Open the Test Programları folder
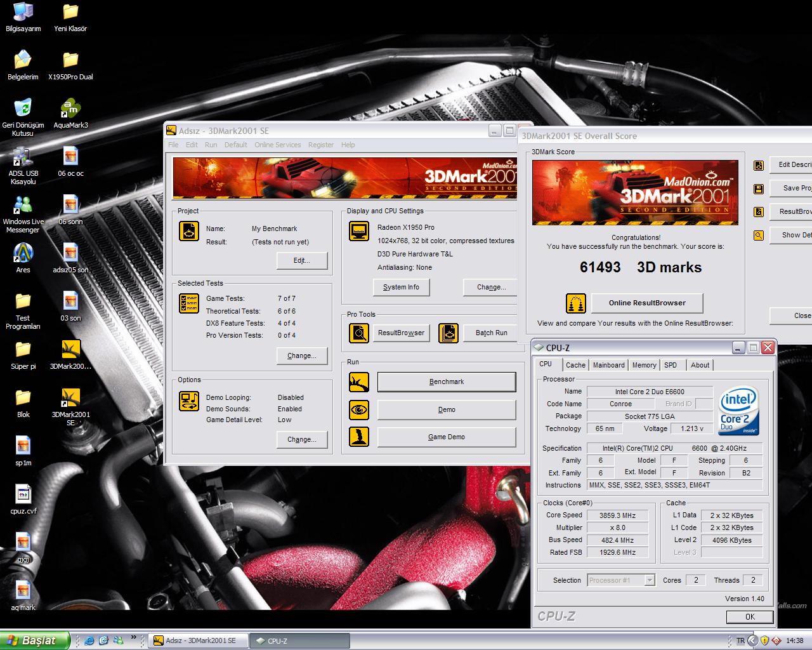The height and width of the screenshot is (650, 812). pyautogui.click(x=23, y=310)
